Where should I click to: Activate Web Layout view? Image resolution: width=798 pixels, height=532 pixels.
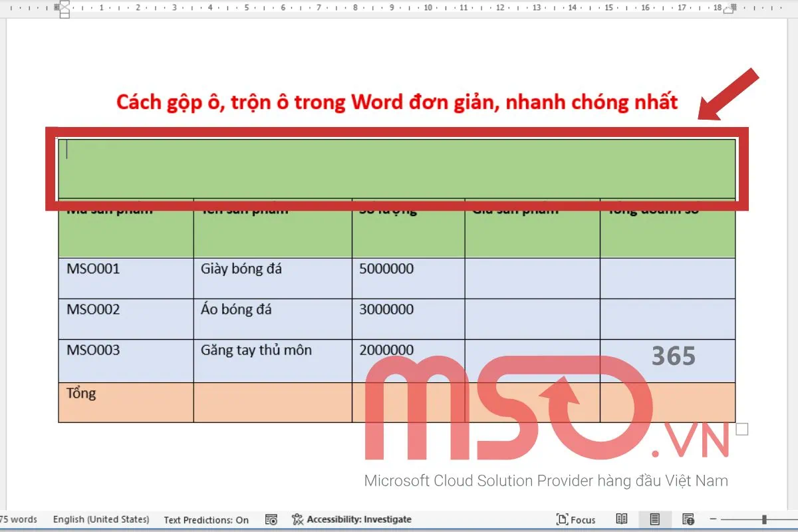coord(687,519)
